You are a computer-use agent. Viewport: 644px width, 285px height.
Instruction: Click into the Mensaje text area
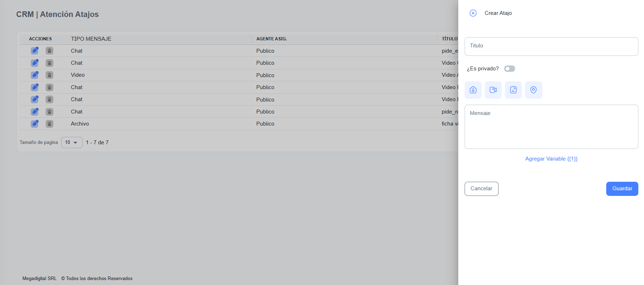551,127
